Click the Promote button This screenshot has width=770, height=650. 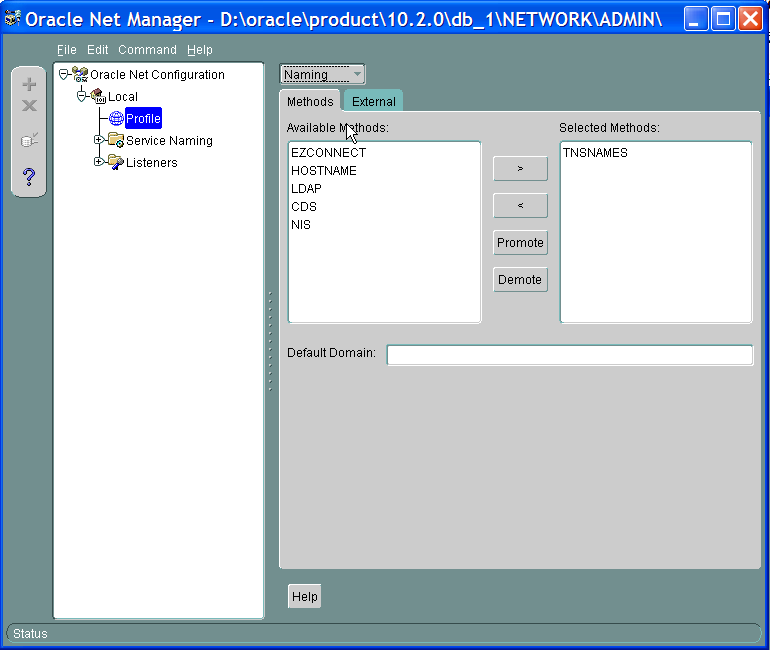pyautogui.click(x=520, y=243)
